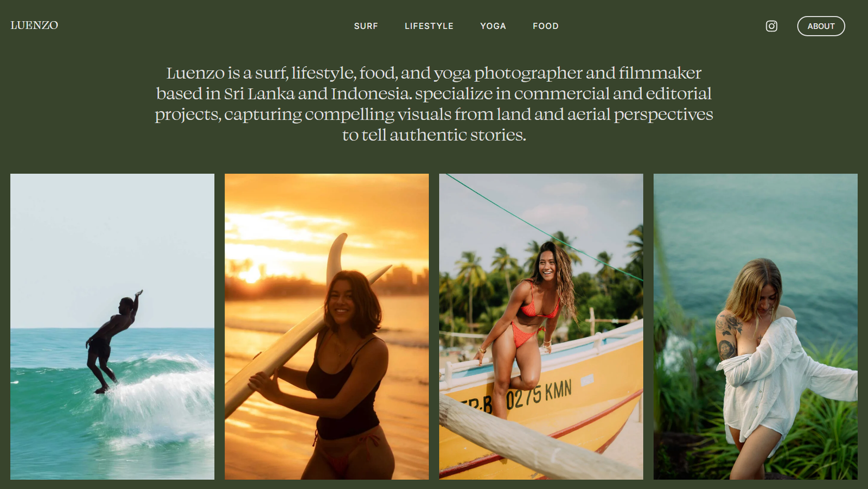Open the surfer riding wave photo
The height and width of the screenshot is (489, 868).
tap(112, 326)
